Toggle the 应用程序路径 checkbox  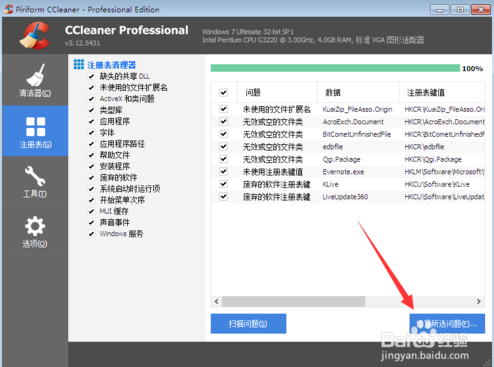[x=91, y=144]
